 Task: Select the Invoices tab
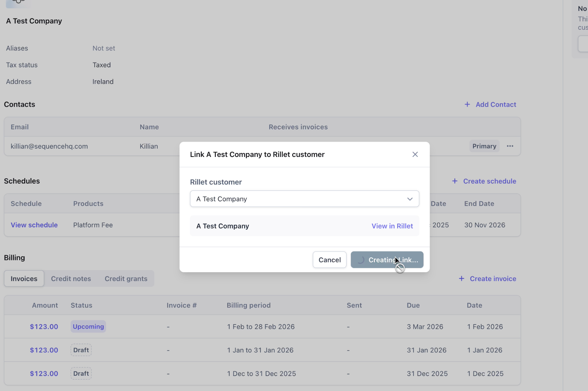click(x=24, y=278)
